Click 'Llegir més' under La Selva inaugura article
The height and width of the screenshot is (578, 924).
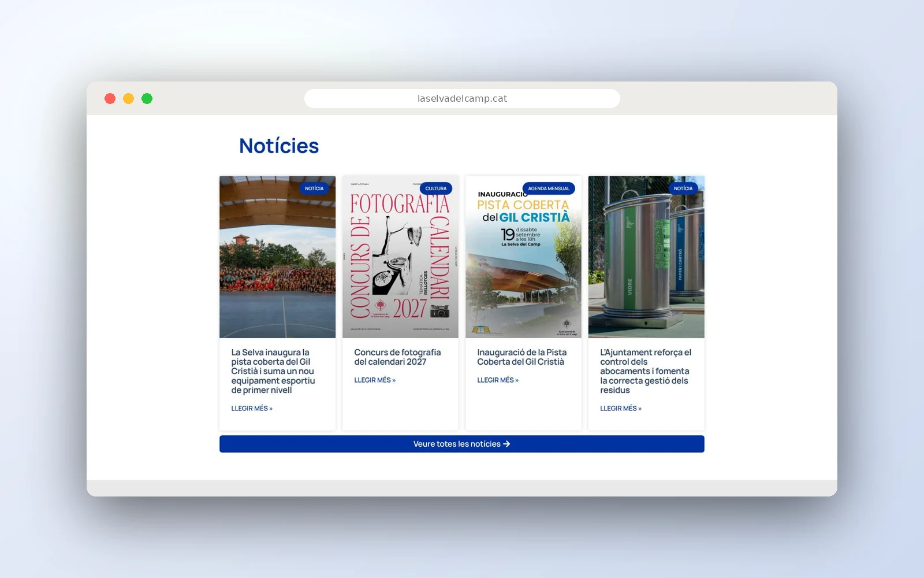point(252,409)
